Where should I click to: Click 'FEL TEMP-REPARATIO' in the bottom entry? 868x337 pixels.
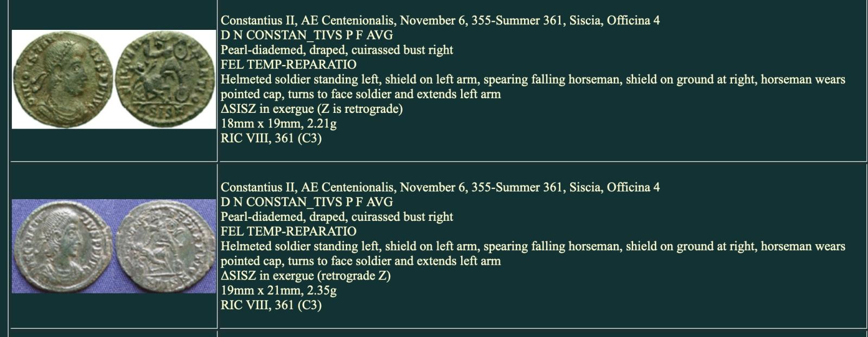coord(288,231)
